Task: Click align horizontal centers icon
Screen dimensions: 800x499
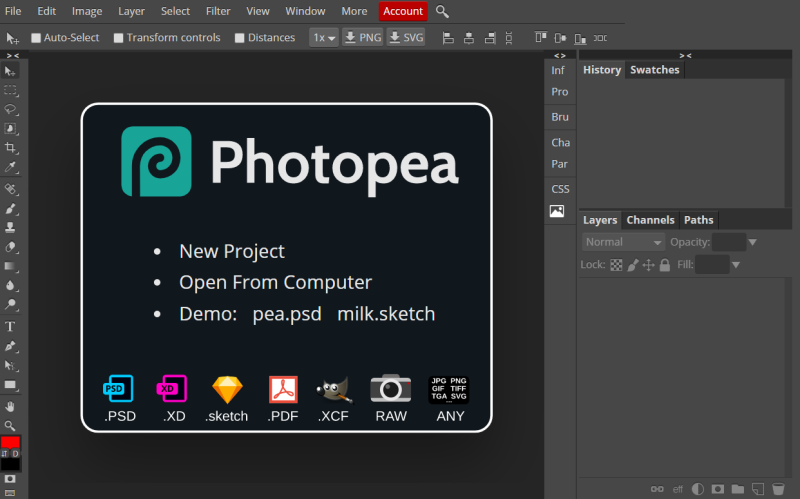Action: [x=469, y=38]
